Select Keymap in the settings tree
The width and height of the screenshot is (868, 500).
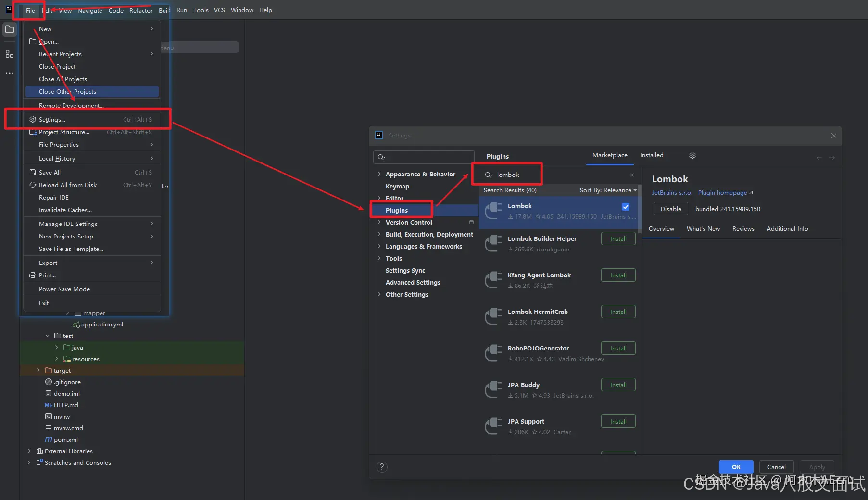pyautogui.click(x=397, y=187)
